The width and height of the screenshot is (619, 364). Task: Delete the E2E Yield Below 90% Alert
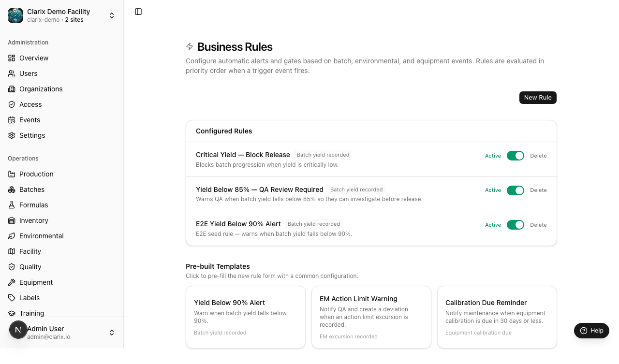click(x=538, y=225)
